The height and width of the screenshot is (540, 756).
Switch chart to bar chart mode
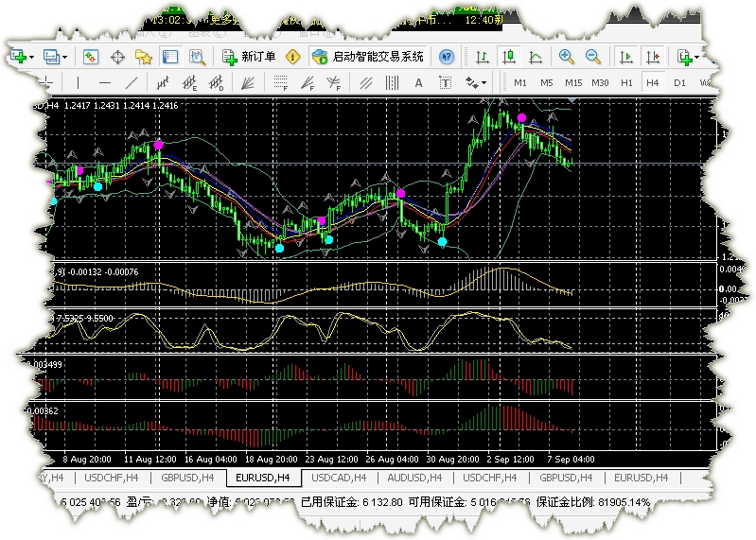click(483, 58)
